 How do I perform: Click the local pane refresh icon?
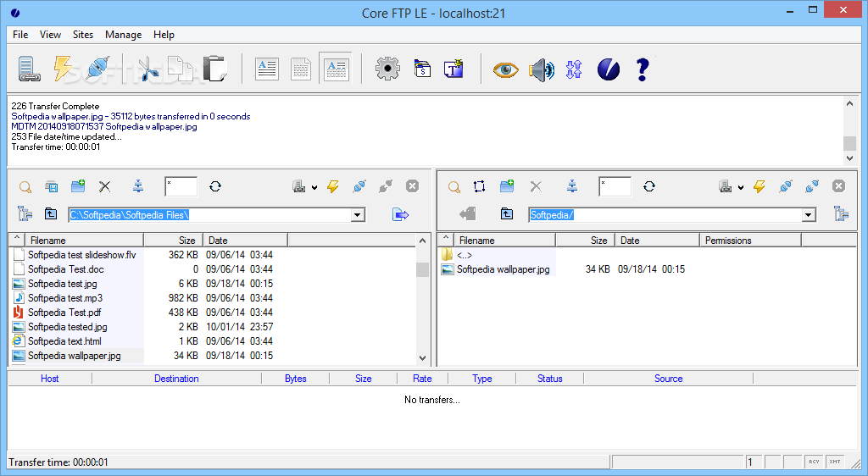(x=215, y=186)
